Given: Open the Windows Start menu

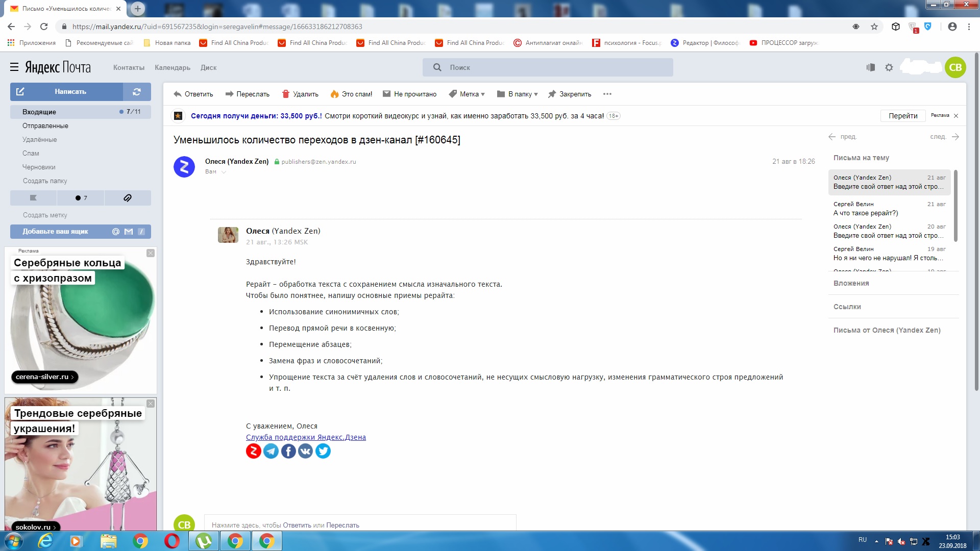Looking at the screenshot, I should (14, 541).
